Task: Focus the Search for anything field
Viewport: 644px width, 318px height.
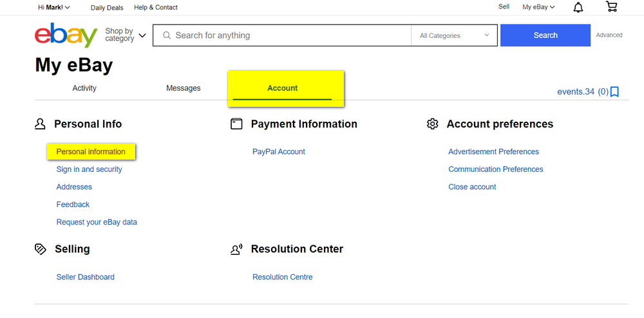Action: tap(282, 35)
